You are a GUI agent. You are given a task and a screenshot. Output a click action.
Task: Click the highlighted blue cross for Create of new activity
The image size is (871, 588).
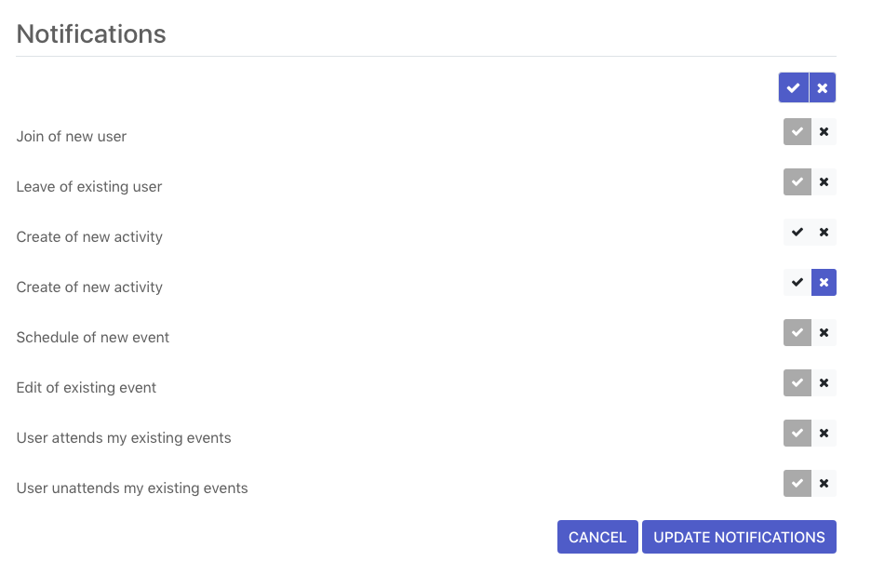824,283
